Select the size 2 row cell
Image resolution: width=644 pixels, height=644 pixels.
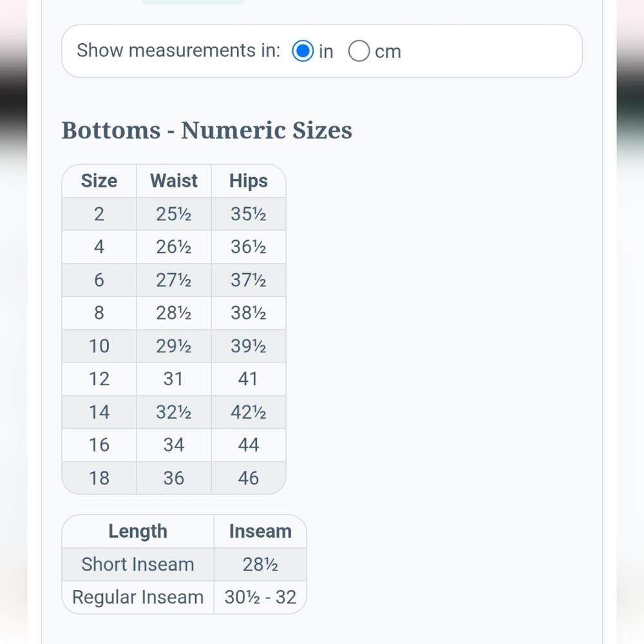coord(99,214)
